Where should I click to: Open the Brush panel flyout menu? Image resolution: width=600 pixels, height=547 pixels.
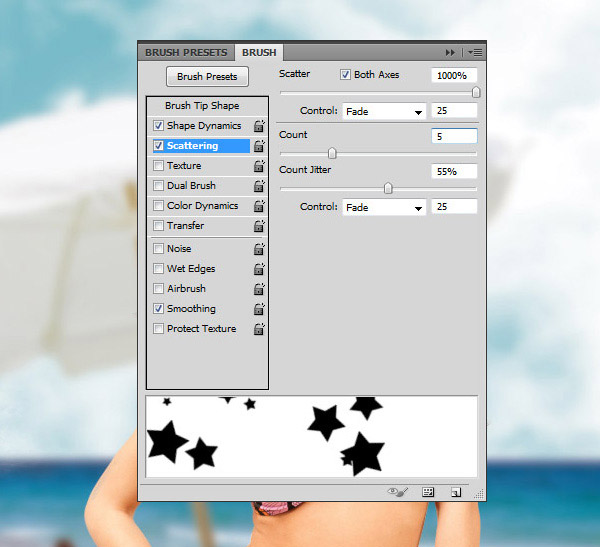pyautogui.click(x=475, y=52)
